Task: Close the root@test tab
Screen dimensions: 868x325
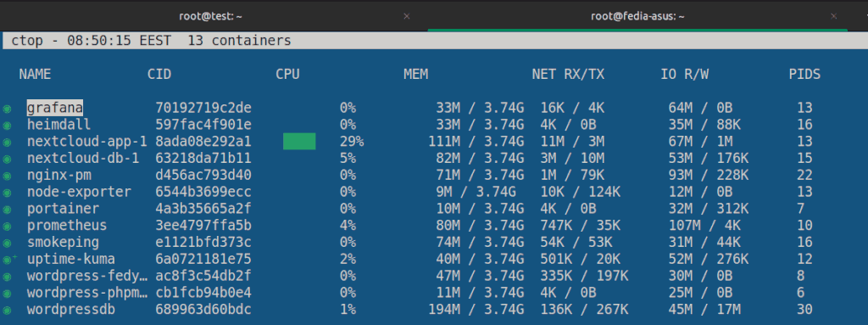Action: [x=406, y=17]
